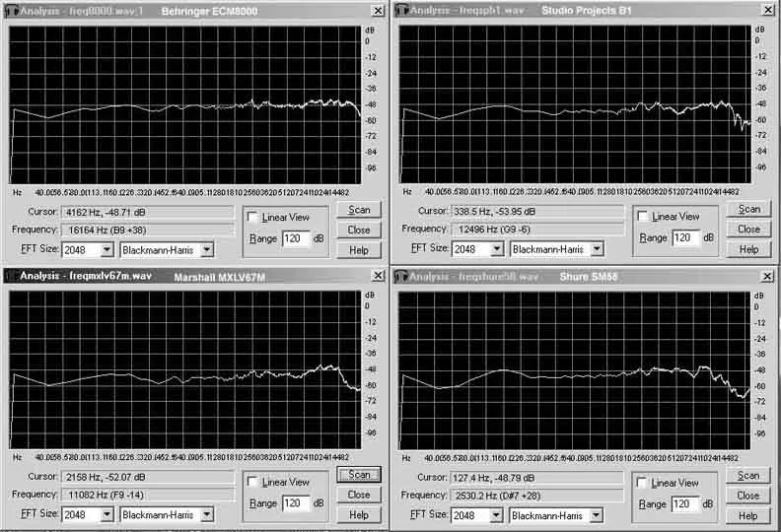Click spectrum graph in Shure SM58 window
Image resolution: width=781 pixels, height=532 pixels.
click(574, 370)
